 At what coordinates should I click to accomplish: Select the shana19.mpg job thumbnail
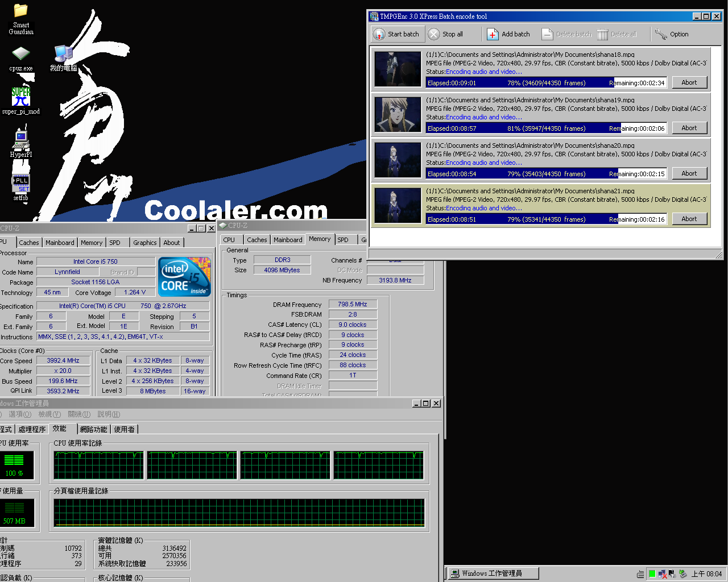[398, 114]
